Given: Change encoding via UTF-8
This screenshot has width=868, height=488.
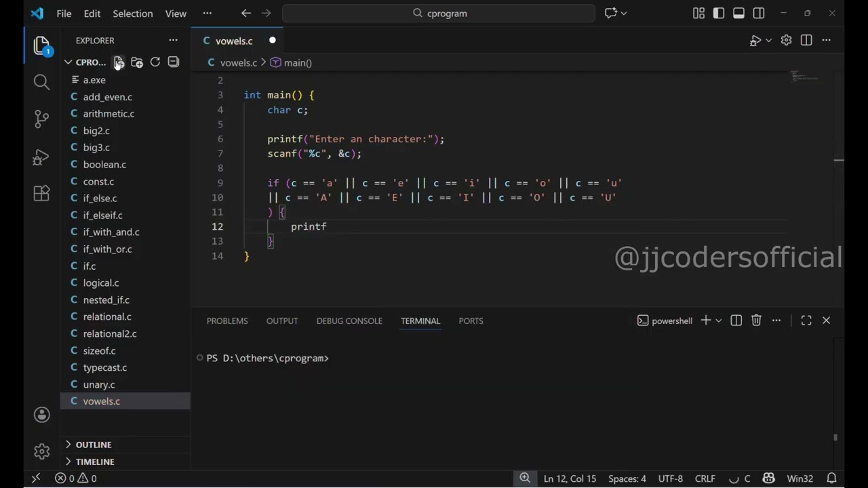Looking at the screenshot, I should coord(671,479).
